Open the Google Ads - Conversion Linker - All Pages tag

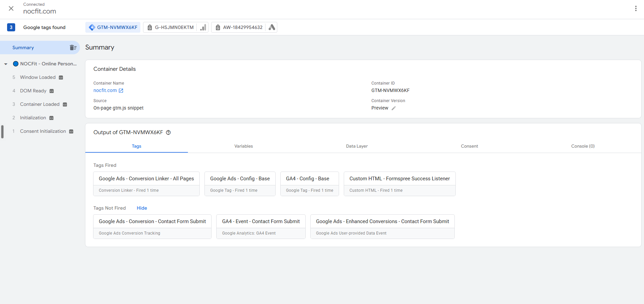pyautogui.click(x=146, y=184)
